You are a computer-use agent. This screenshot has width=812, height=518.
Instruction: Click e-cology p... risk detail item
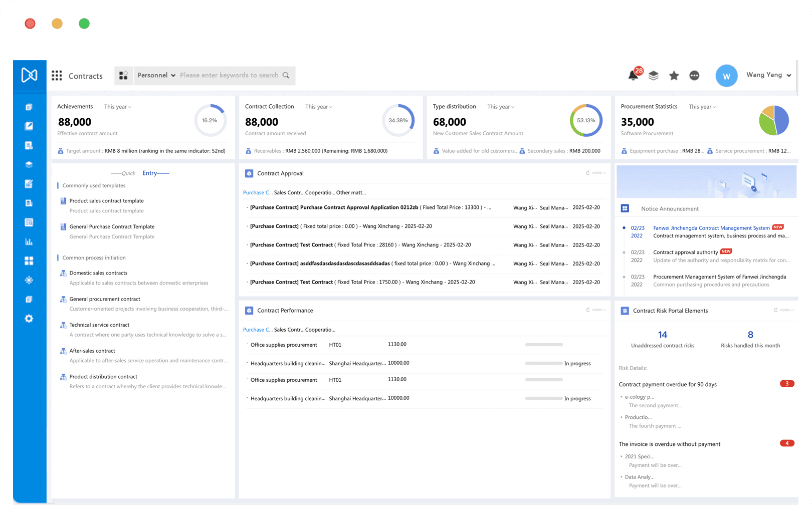click(x=639, y=397)
